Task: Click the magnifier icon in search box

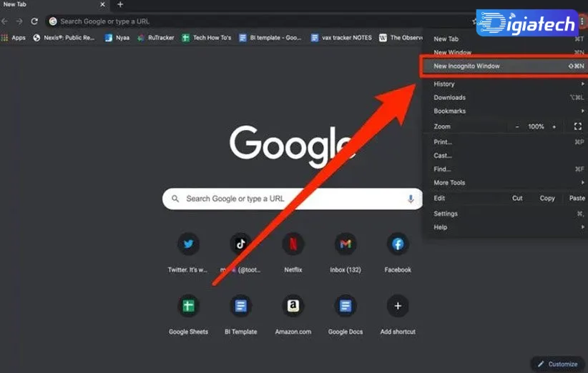Action: coord(175,199)
